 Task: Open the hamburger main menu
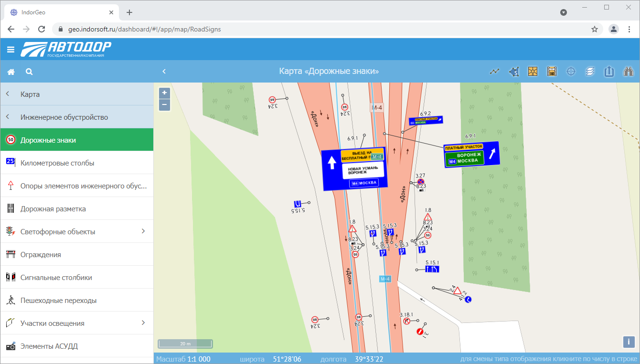coord(11,49)
